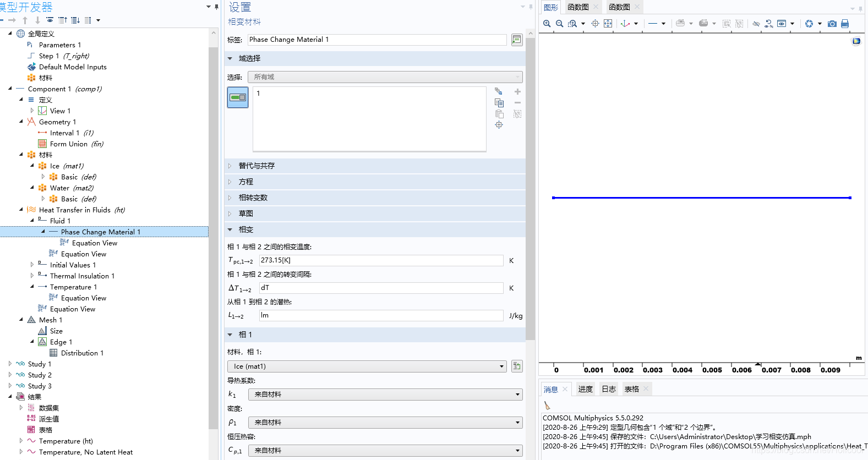
Task: Activate the zoom box tool
Action: (572, 24)
